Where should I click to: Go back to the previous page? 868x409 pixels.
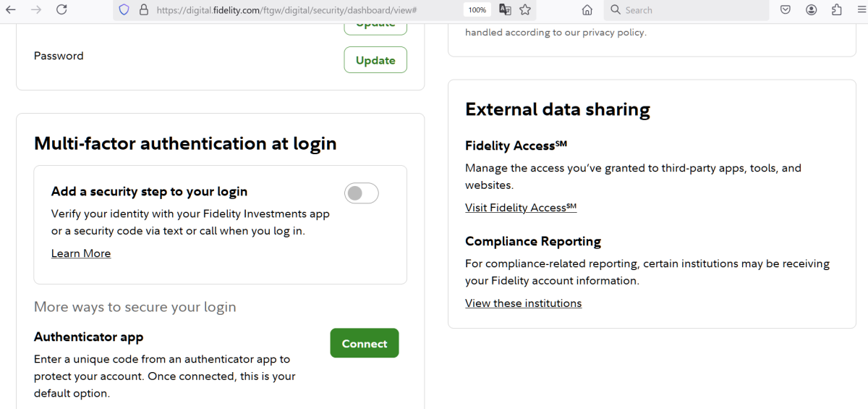(x=12, y=10)
